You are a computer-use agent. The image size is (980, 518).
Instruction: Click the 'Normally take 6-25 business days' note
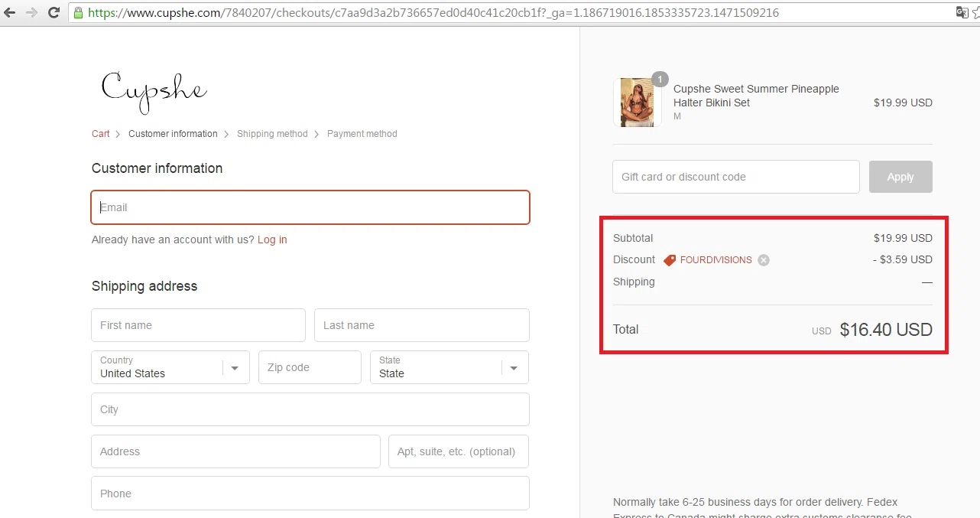click(x=763, y=508)
